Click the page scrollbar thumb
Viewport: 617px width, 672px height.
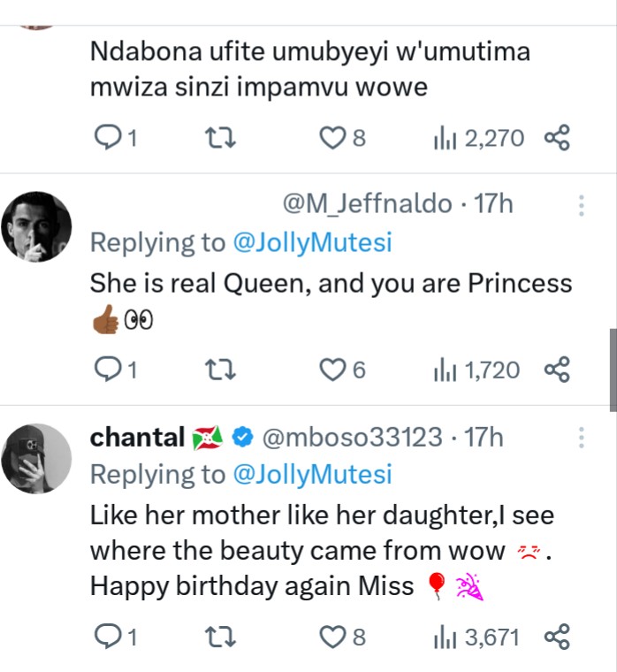tap(612, 370)
